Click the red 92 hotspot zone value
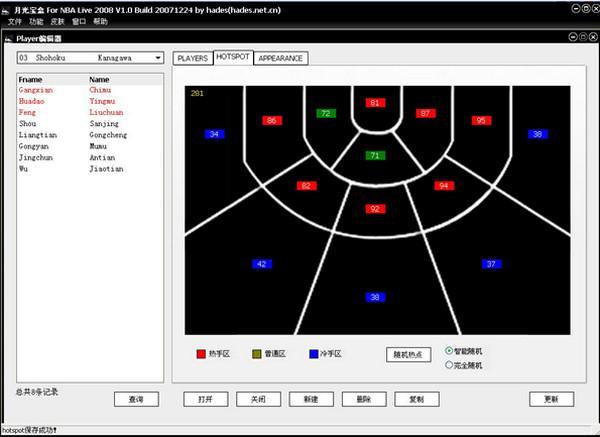This screenshot has height=437, width=600. (x=375, y=209)
